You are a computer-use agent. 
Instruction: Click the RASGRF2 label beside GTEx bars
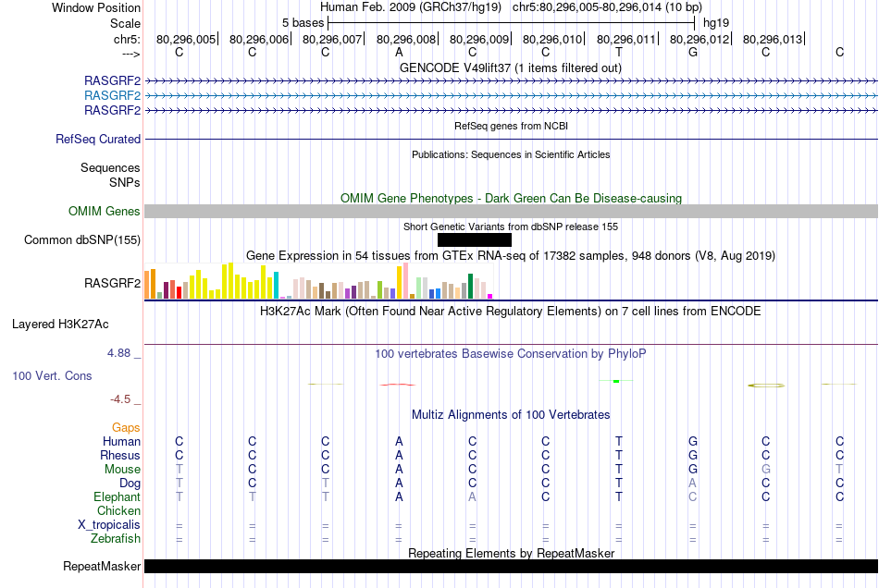pyautogui.click(x=112, y=283)
